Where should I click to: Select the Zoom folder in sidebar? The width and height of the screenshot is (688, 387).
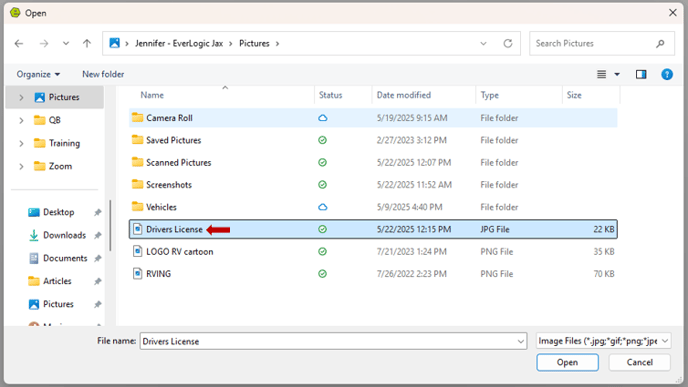53,166
